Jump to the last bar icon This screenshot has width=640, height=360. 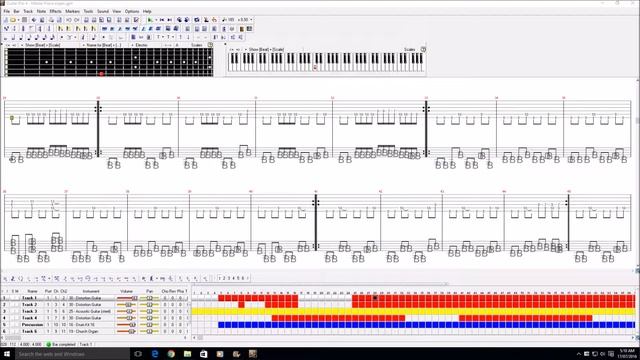(169, 20)
